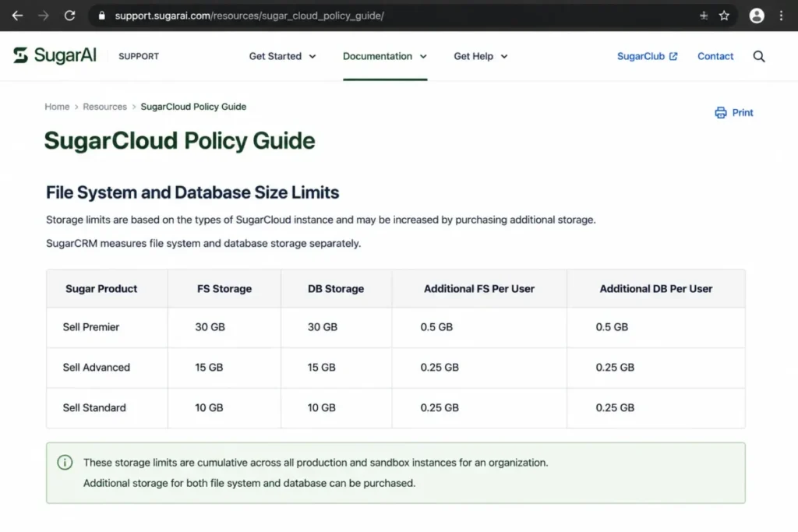Select the Sell Advanced row label

[x=96, y=367]
